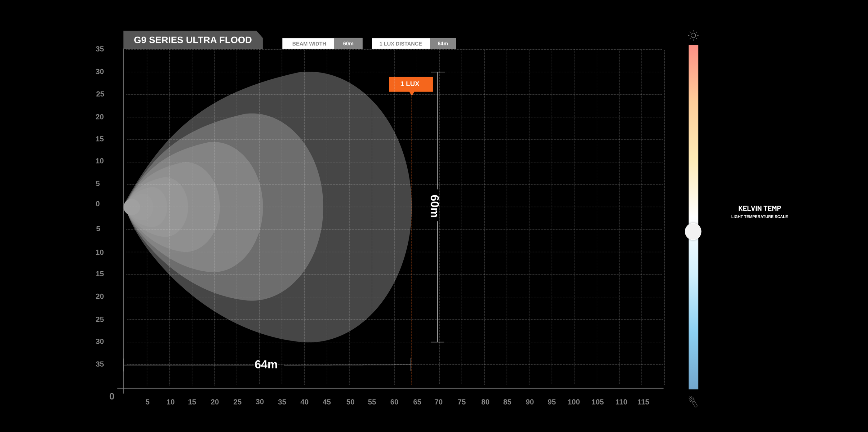This screenshot has width=868, height=432.
Task: Click the Kelvin temperature slider handle
Action: tap(693, 231)
